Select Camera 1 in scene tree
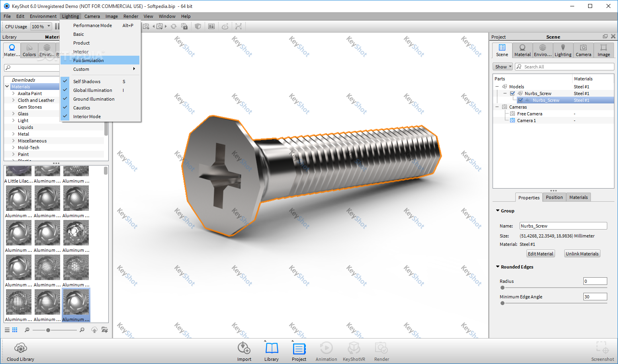The image size is (618, 364). (x=526, y=121)
